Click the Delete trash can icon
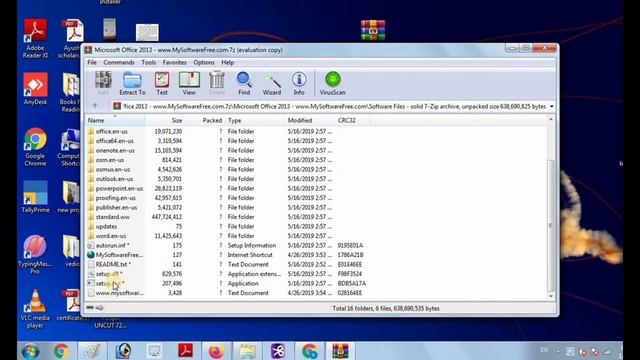 pyautogui.click(x=217, y=84)
